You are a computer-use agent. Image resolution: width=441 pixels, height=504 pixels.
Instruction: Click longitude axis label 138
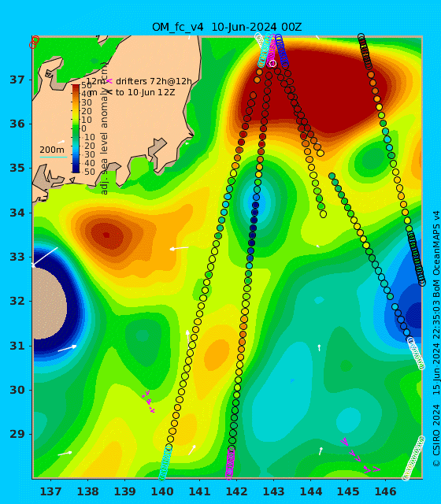click(87, 491)
